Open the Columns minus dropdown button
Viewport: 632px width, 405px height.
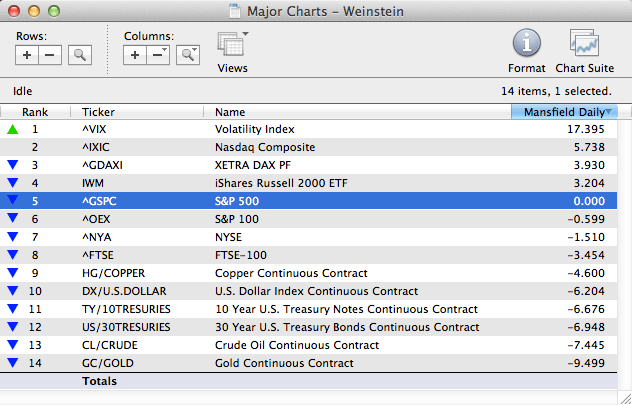(x=158, y=55)
